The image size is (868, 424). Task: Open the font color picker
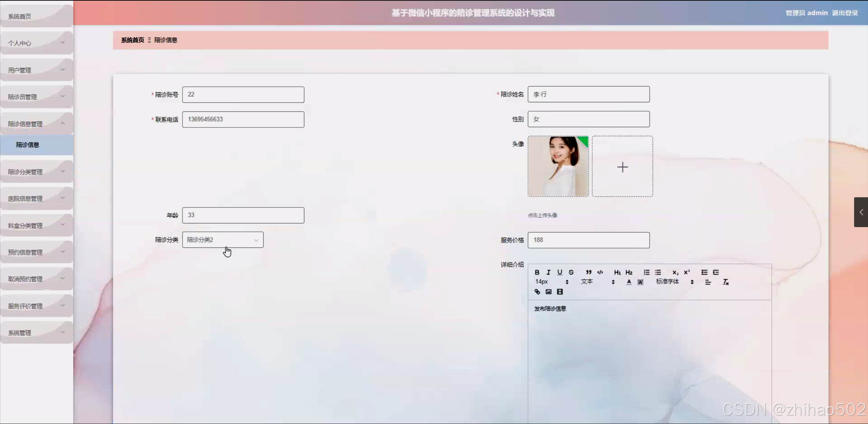(x=629, y=282)
